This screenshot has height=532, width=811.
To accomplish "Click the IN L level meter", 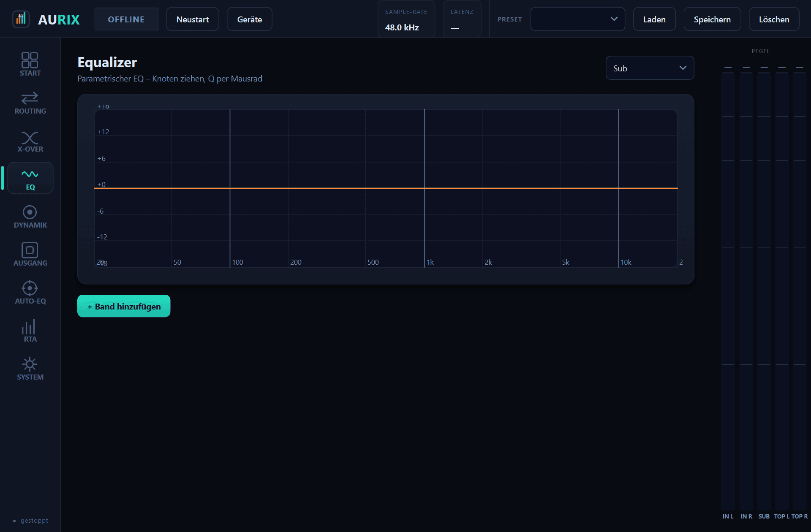I will 728,291.
